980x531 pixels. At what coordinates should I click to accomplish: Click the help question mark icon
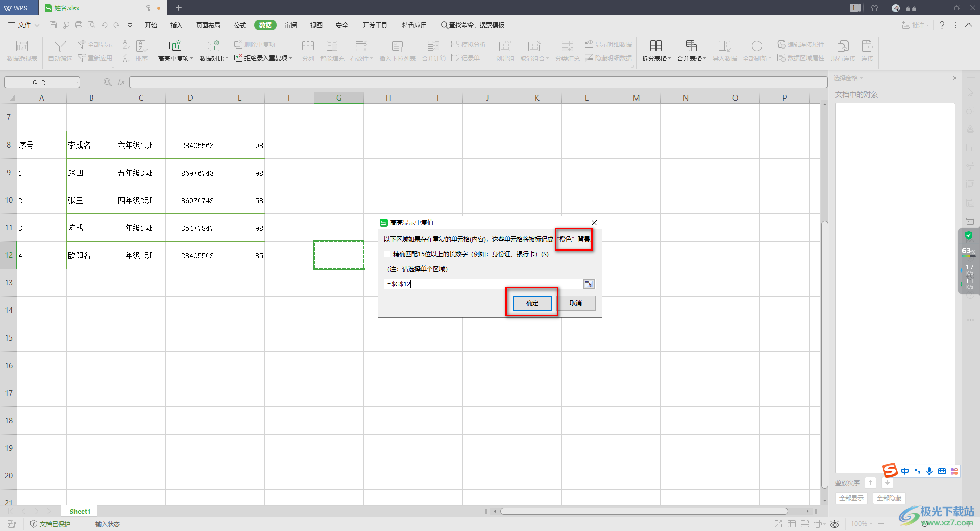[x=942, y=25]
